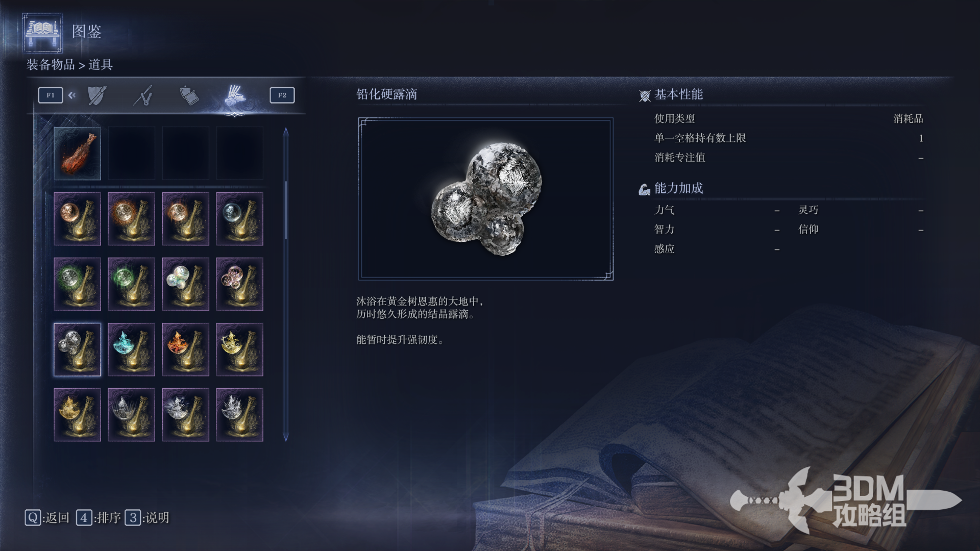This screenshot has height=551, width=980.
Task: Click the large item preview image
Action: coord(486,199)
